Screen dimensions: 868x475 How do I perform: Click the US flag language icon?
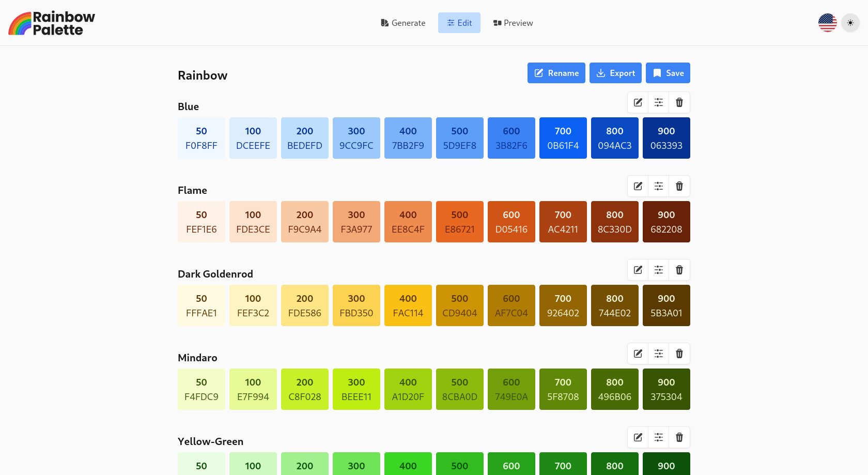pyautogui.click(x=828, y=23)
